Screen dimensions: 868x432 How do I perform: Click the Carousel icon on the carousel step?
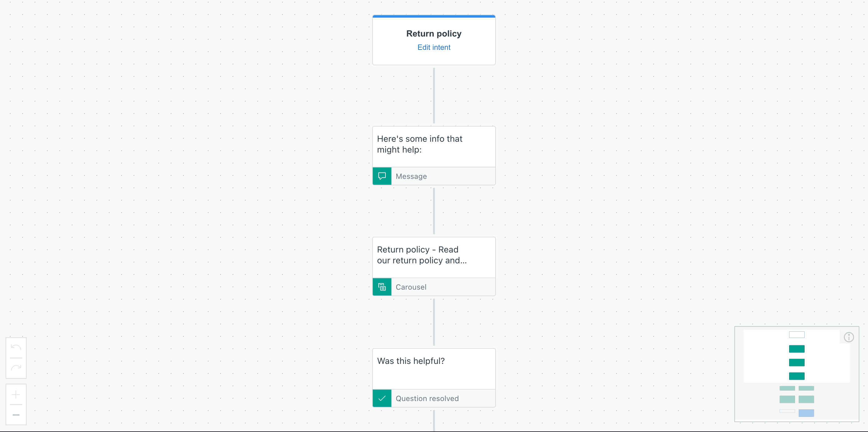pyautogui.click(x=382, y=287)
